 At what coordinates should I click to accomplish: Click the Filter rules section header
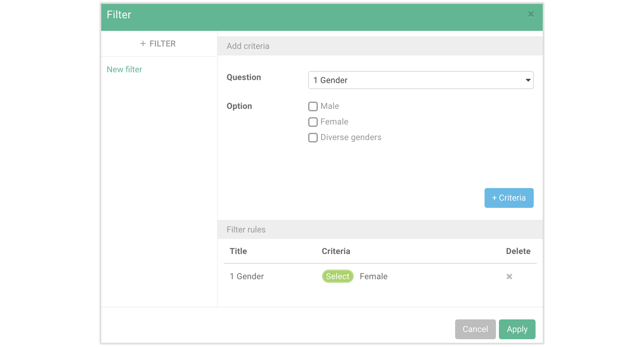tap(246, 229)
